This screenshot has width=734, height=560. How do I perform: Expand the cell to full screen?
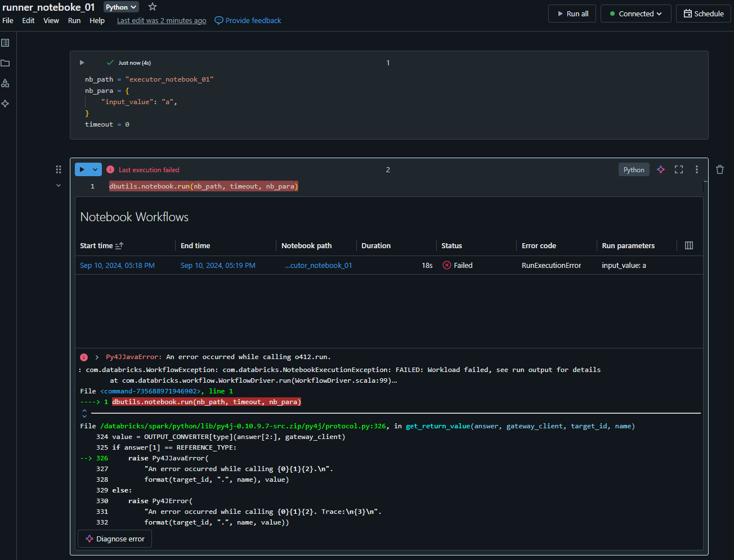tap(678, 169)
